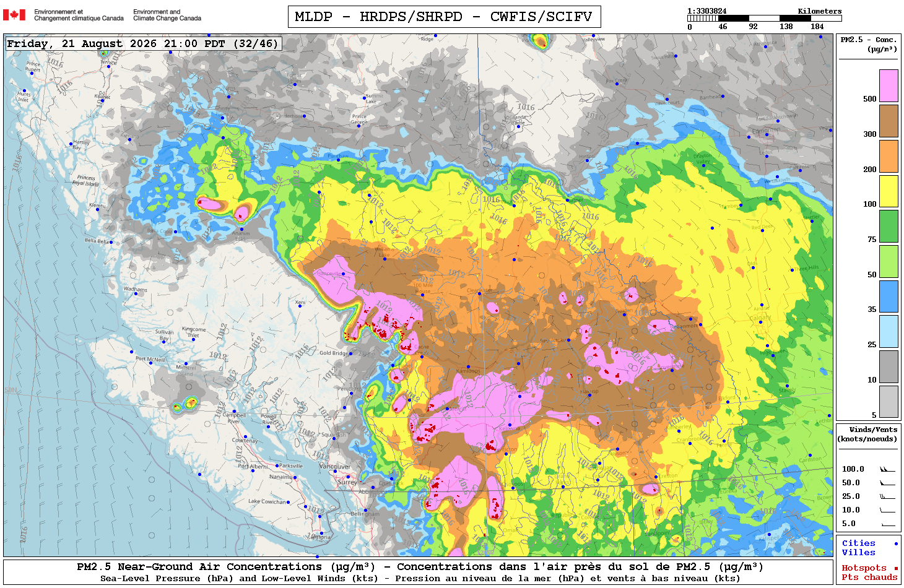Screen dimensions: 904x588
Task: Click the 10.0 knots wind barb symbol
Action: (x=887, y=510)
